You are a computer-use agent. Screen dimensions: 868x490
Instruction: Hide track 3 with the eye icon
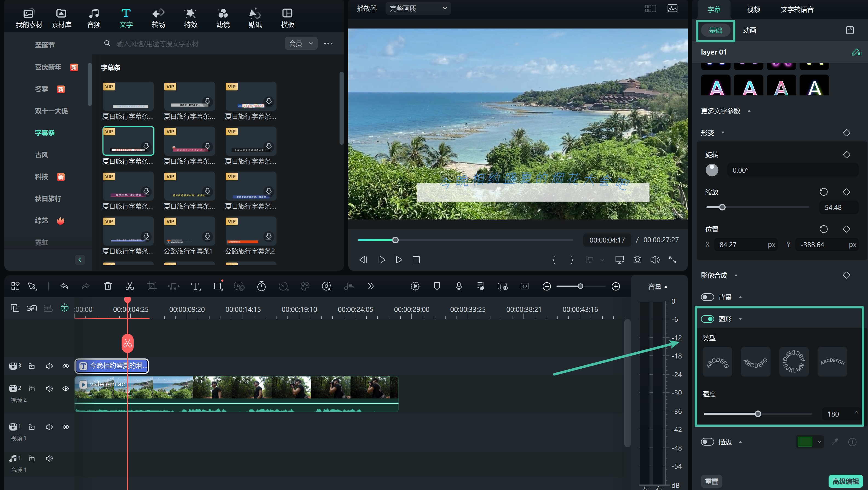[66, 366]
